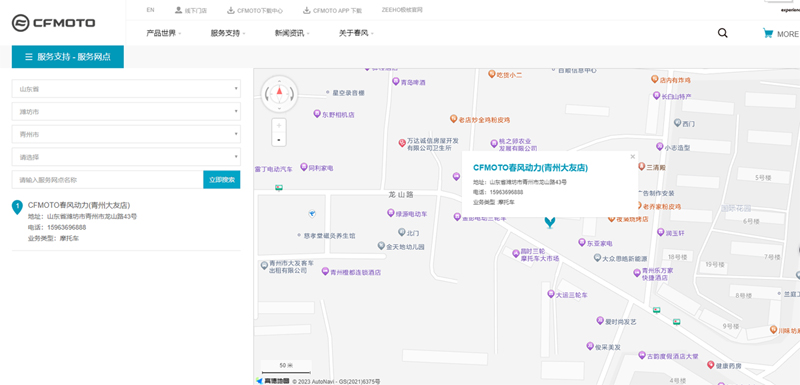
Task: Click the 爱时尚发艺 map pin
Action: 600,321
